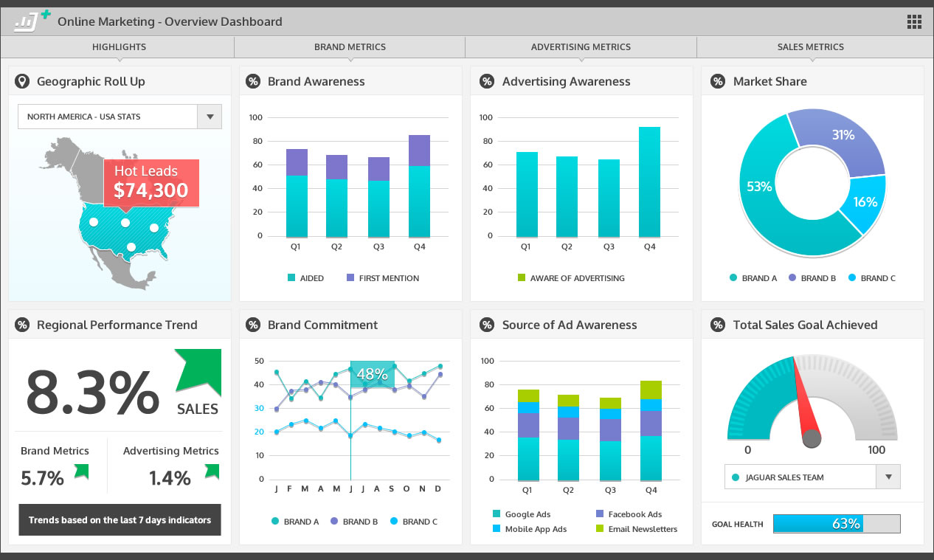Click the percent icon beside Market Share
The image size is (934, 560).
point(717,82)
